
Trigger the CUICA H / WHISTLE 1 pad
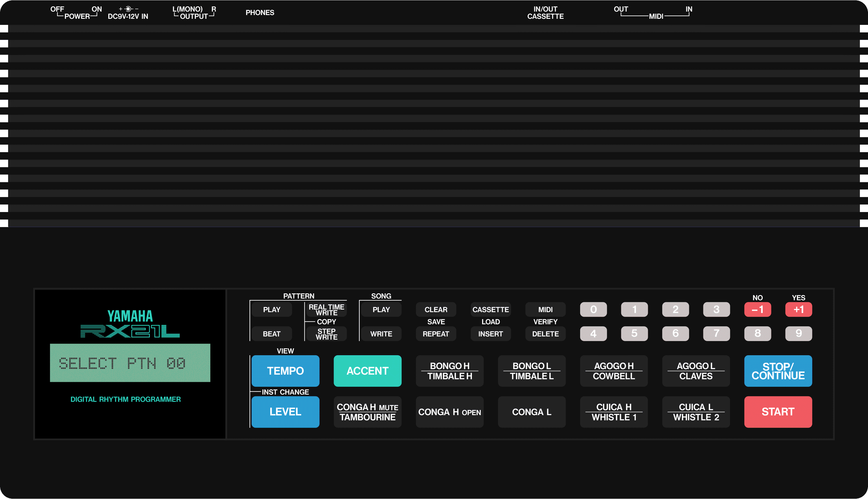click(614, 412)
